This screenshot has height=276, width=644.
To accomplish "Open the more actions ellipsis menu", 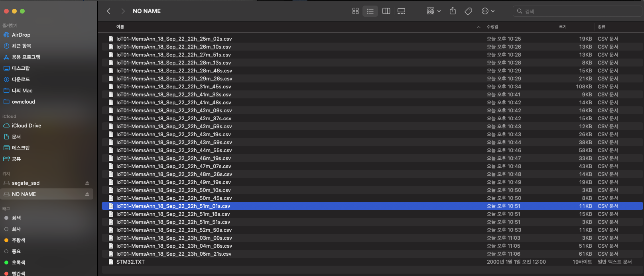I will tap(488, 11).
